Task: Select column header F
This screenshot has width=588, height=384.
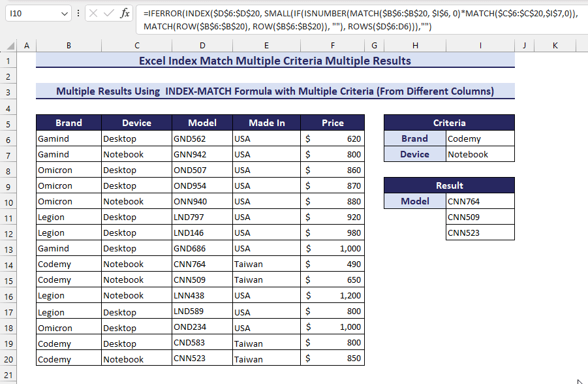Action: coord(333,46)
